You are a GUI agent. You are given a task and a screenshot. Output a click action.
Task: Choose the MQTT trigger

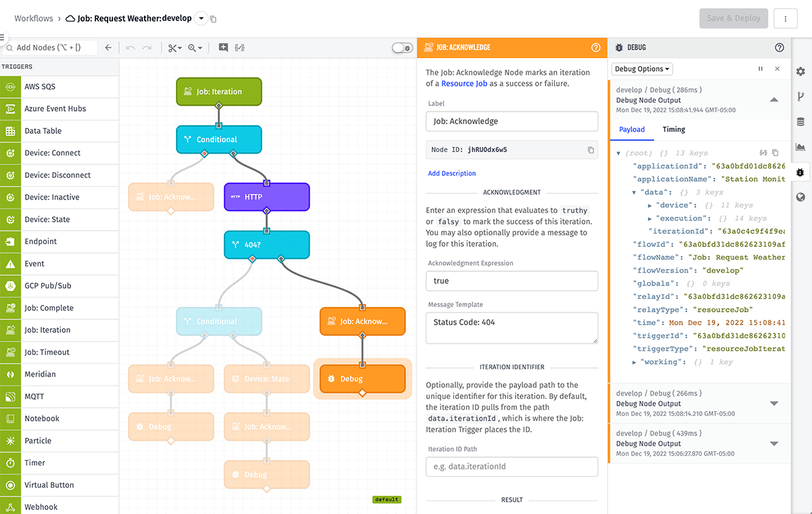click(x=60, y=396)
